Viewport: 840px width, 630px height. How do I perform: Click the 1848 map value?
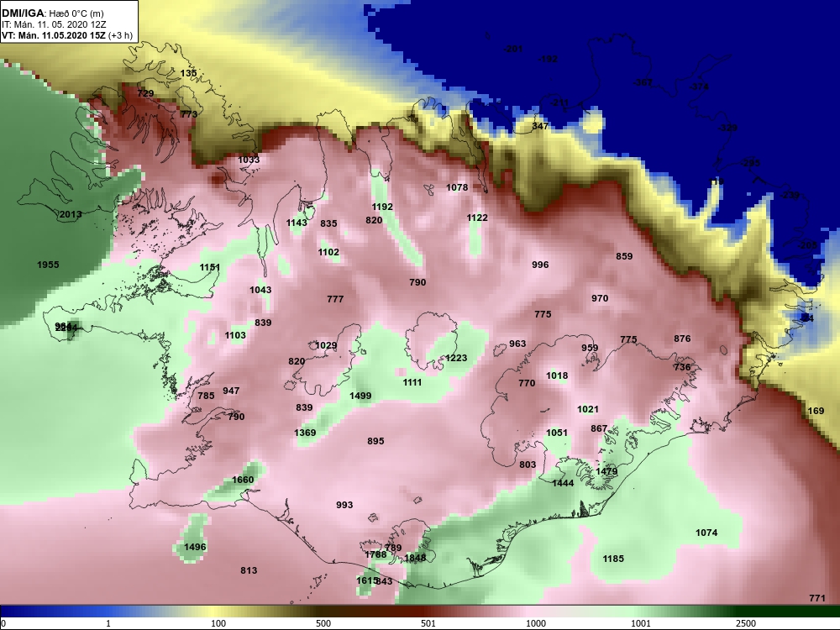(x=415, y=559)
